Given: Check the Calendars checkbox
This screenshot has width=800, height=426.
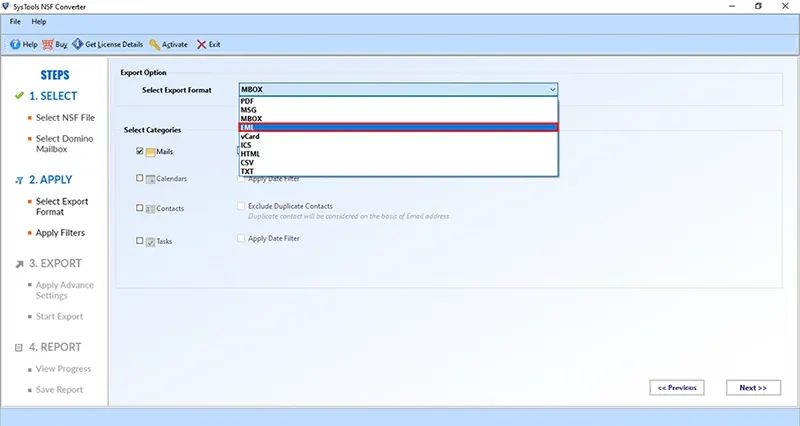Looking at the screenshot, I should 139,178.
